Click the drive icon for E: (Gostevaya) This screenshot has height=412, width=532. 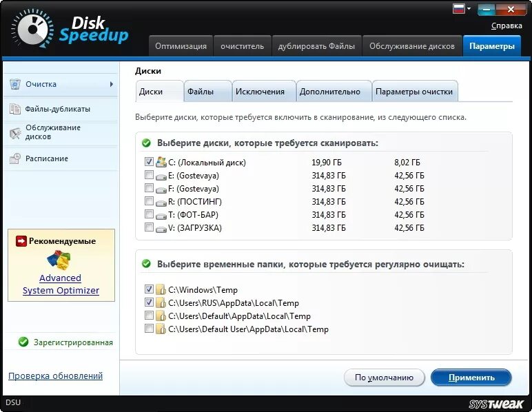click(x=161, y=176)
